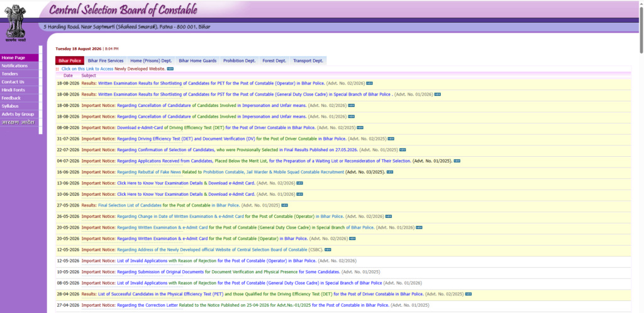Open Final Selection List of Candidates result
The width and height of the screenshot is (644, 313).
click(169, 205)
